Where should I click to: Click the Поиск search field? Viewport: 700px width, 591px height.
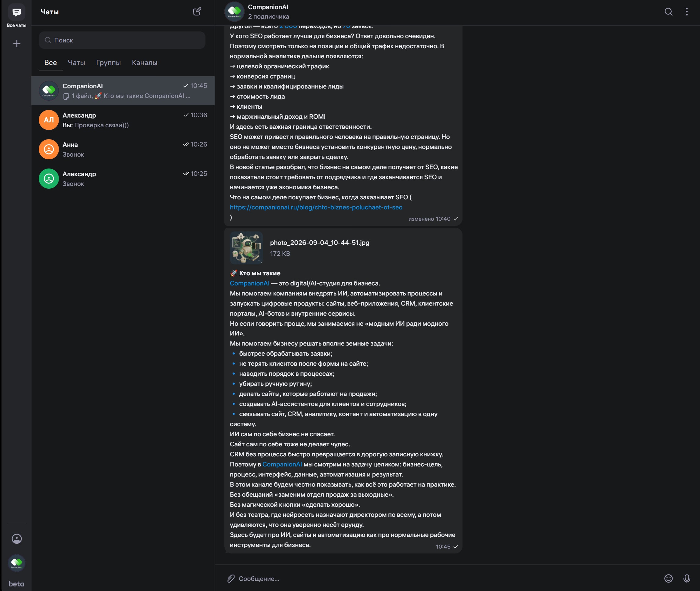point(122,40)
